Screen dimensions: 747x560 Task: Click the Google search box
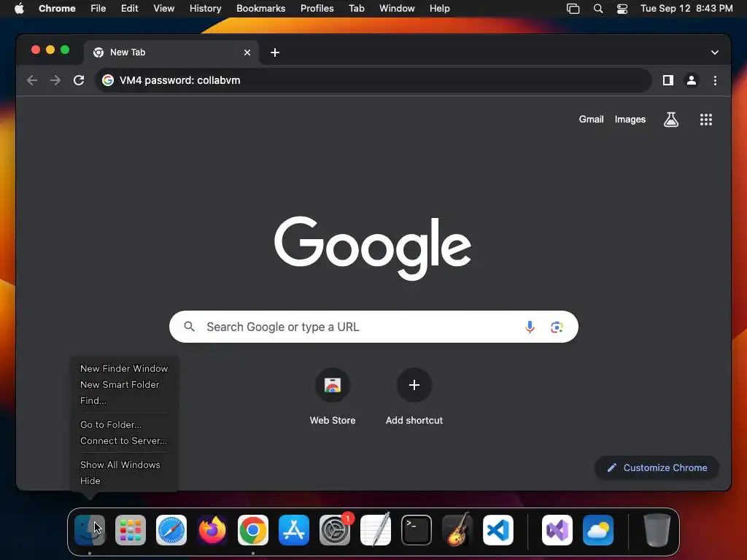point(373,327)
